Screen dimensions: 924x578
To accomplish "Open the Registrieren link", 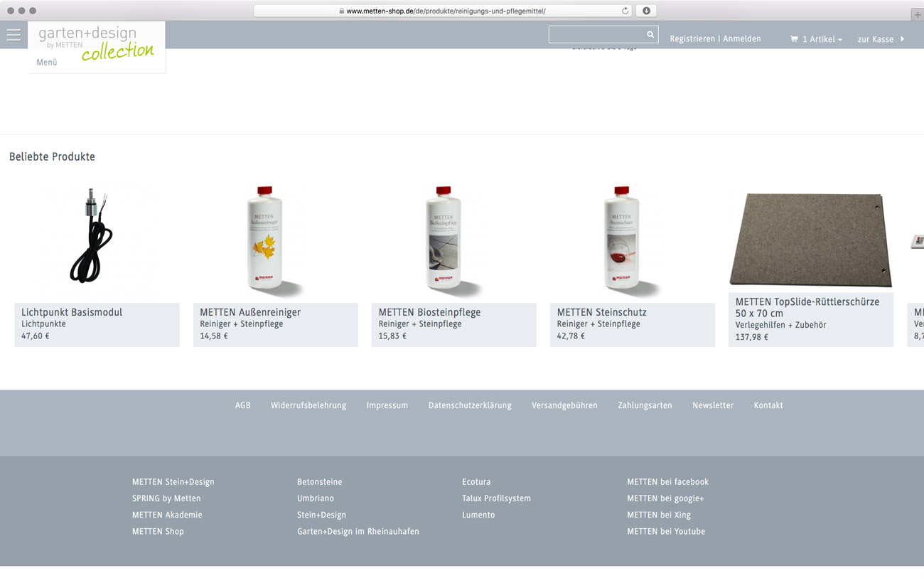I will pos(692,39).
